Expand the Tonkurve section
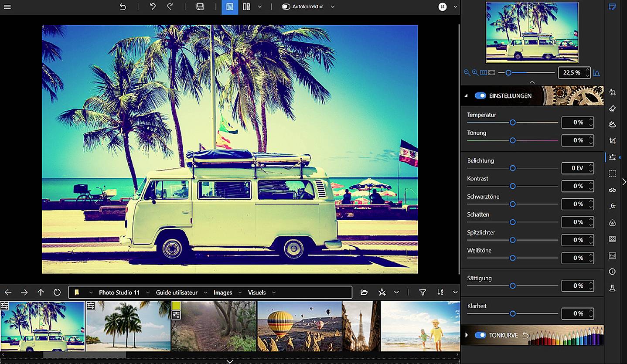This screenshot has height=364, width=627. (466, 335)
